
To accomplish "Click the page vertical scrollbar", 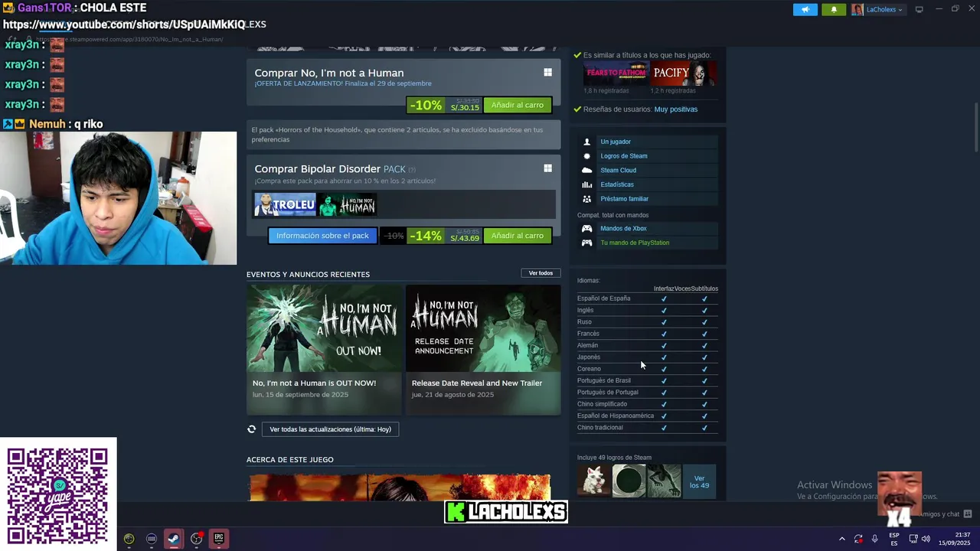I will [x=976, y=129].
